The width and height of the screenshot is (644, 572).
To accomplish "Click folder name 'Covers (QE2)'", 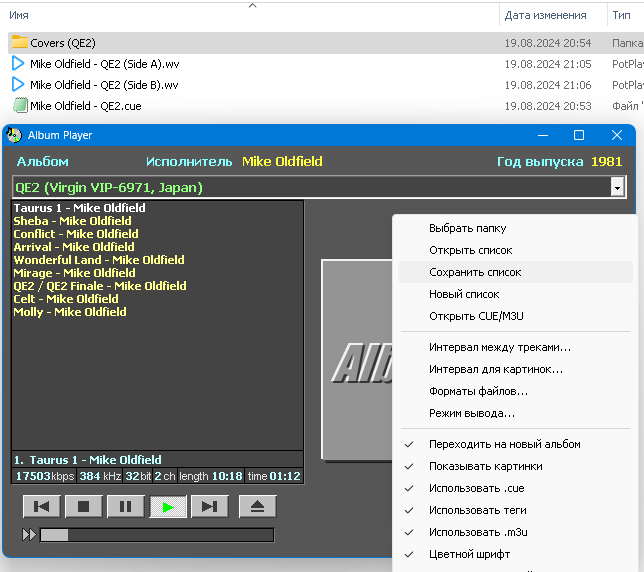I will click(x=63, y=43).
